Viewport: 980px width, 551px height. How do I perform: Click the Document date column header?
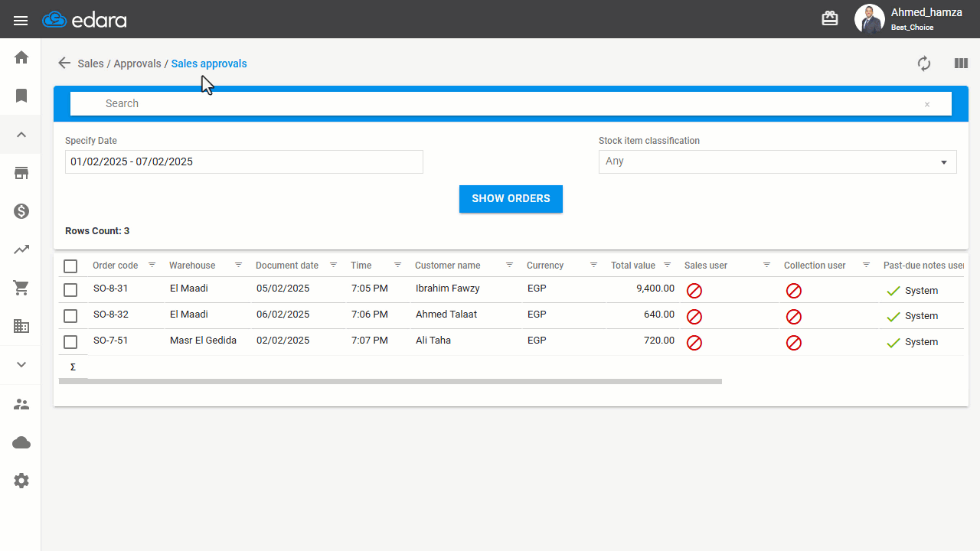pos(287,266)
